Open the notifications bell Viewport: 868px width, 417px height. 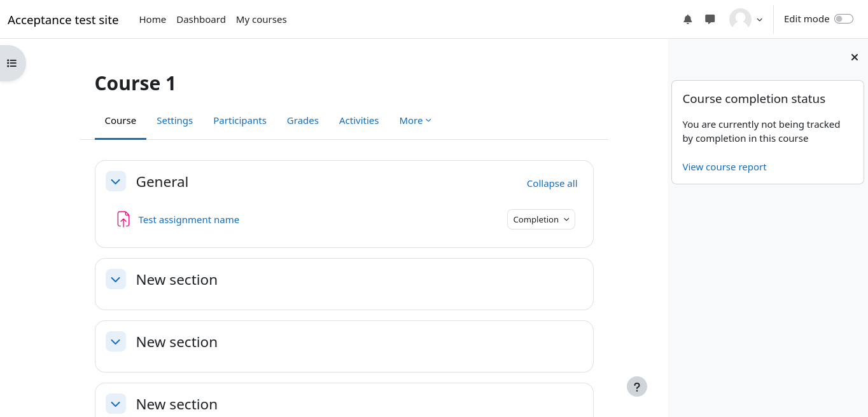coord(687,20)
